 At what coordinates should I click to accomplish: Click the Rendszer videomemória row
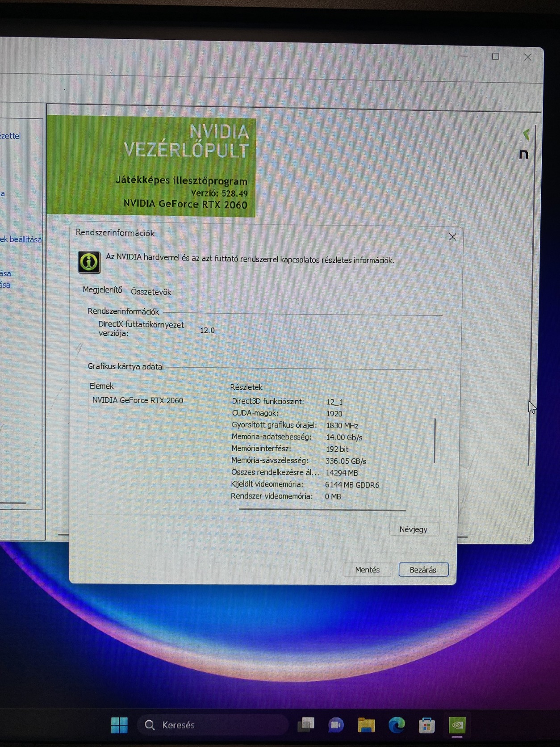click(286, 496)
